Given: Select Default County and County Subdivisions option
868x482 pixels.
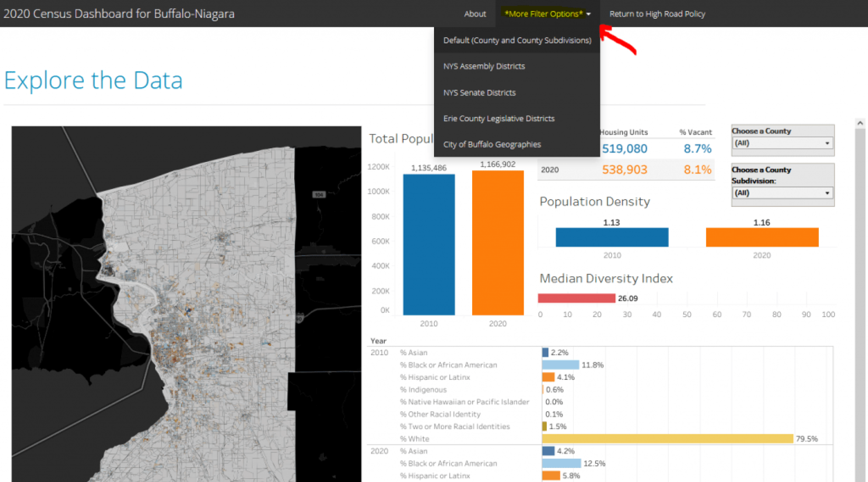Looking at the screenshot, I should (517, 40).
